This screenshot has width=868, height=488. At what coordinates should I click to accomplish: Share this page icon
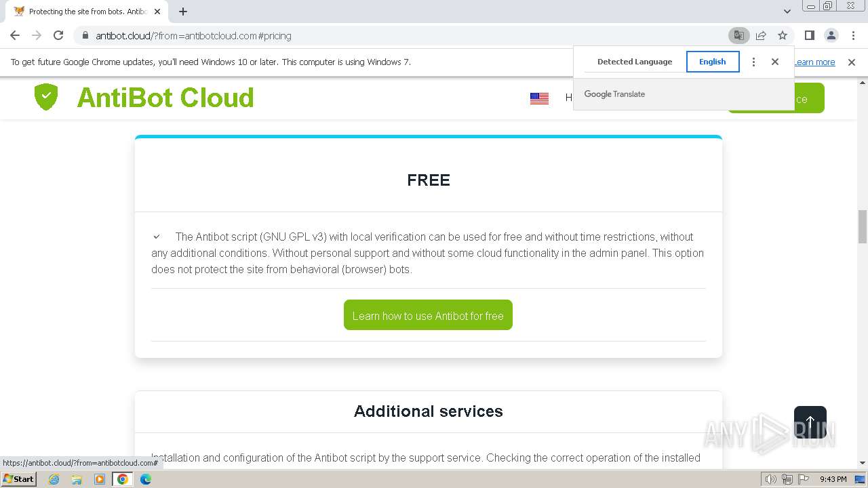click(761, 35)
